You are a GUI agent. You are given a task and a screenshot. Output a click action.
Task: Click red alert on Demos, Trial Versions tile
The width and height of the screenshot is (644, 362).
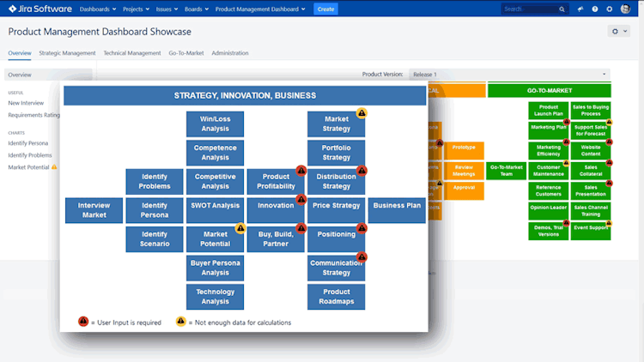(x=567, y=223)
